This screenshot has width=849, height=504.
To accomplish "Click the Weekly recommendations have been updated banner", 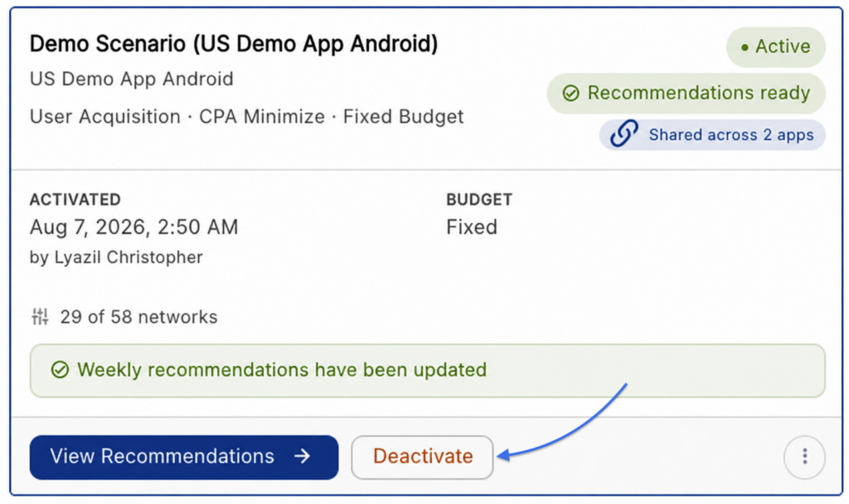I will 427,371.
